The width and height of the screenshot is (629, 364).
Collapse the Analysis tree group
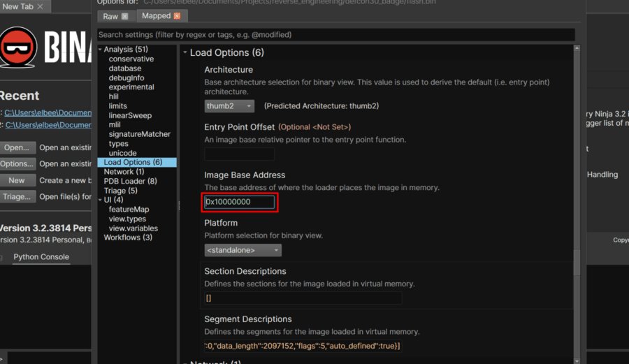[x=100, y=50]
